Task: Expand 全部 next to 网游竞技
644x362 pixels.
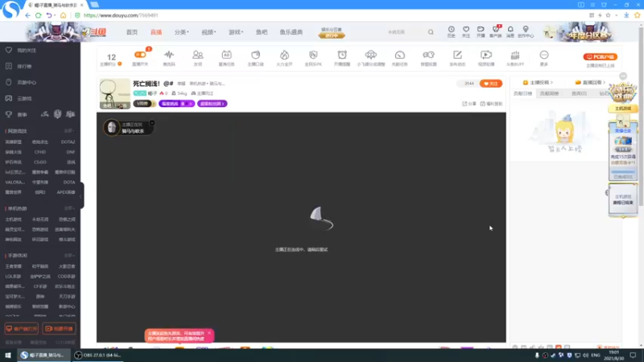Action: 69,131
